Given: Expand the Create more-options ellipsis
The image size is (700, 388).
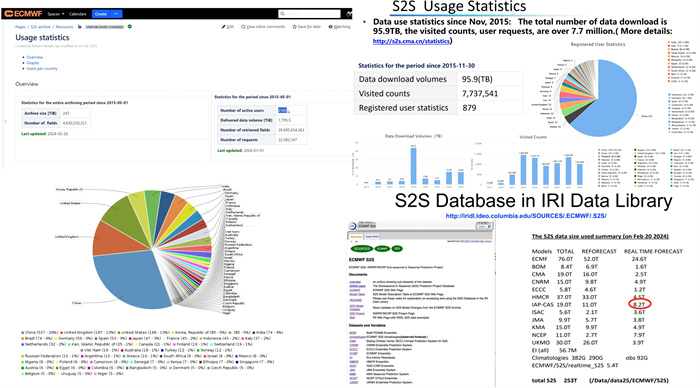Looking at the screenshot, I should point(116,14).
